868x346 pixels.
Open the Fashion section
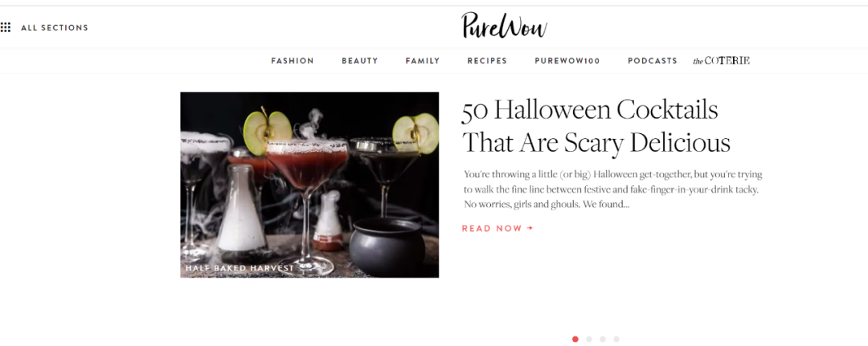point(293,61)
